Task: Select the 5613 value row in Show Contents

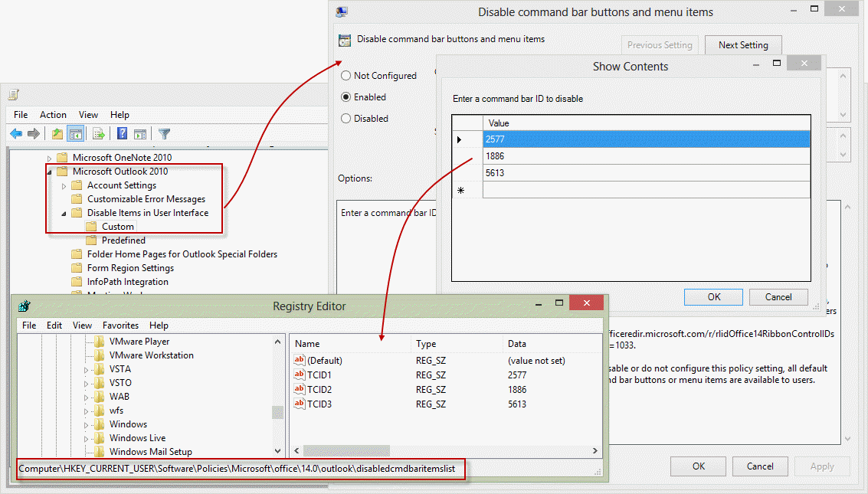Action: pyautogui.click(x=646, y=172)
